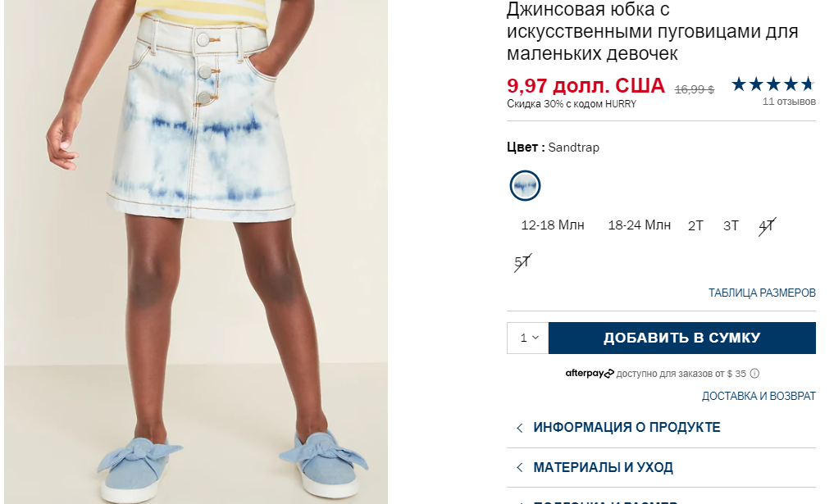The image size is (834, 504).
Task: Open the 11 отзывов reviews link
Action: (789, 102)
